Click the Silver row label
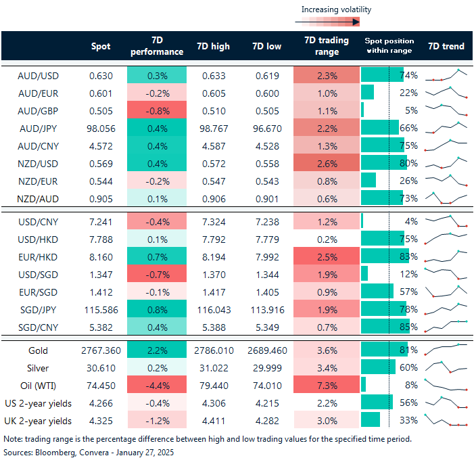Screen dimensions: 476x458 click(x=39, y=367)
